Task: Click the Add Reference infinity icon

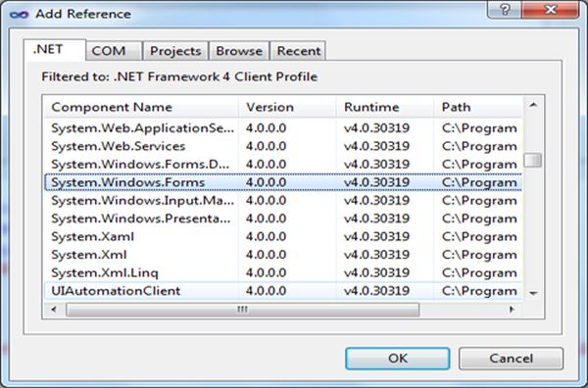Action: click(20, 15)
